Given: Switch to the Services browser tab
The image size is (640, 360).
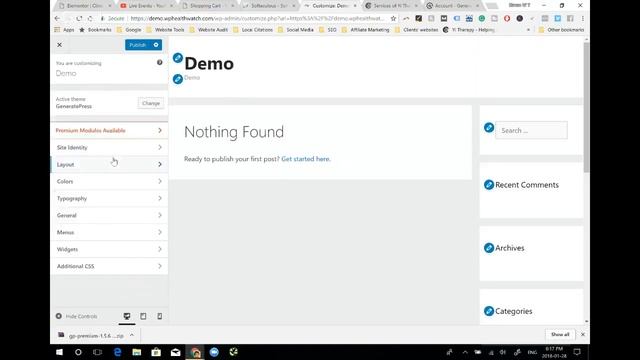Looking at the screenshot, I should click(x=391, y=6).
